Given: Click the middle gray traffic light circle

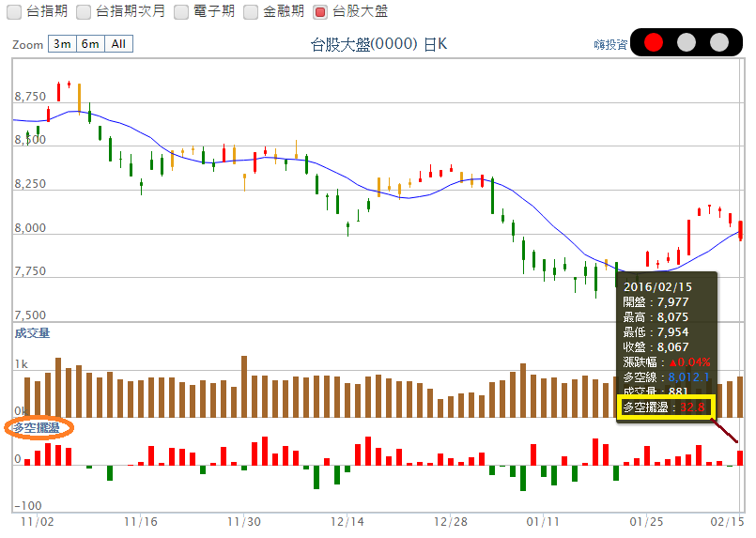Looking at the screenshot, I should pyautogui.click(x=687, y=42).
